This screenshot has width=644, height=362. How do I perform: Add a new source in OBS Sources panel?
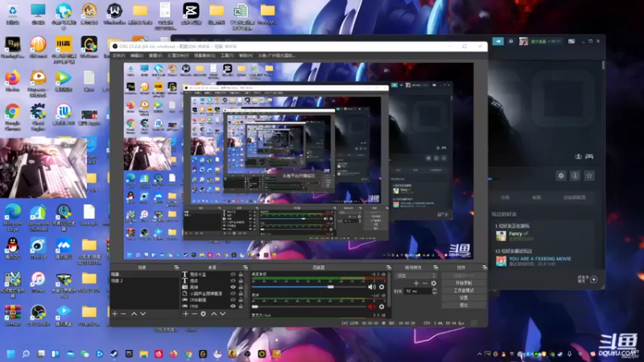(186, 314)
